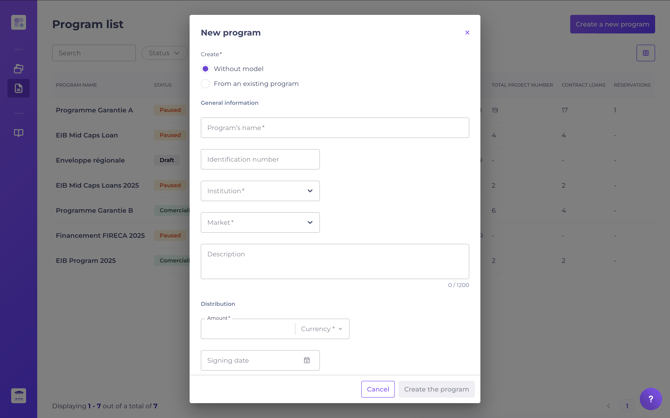
Task: Click the dashboard logo icon in sidebar
Action: tap(18, 22)
